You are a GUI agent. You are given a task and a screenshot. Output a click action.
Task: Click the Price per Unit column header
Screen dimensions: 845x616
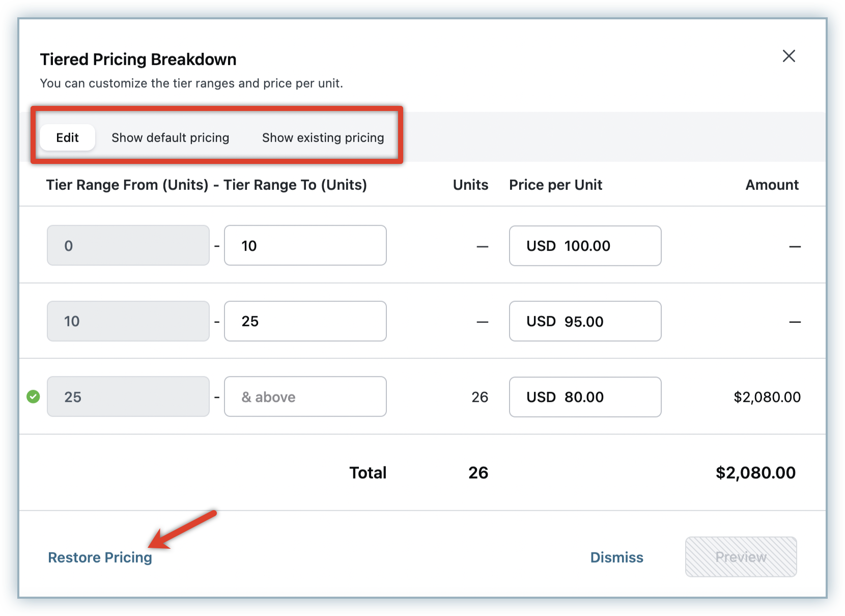click(555, 185)
